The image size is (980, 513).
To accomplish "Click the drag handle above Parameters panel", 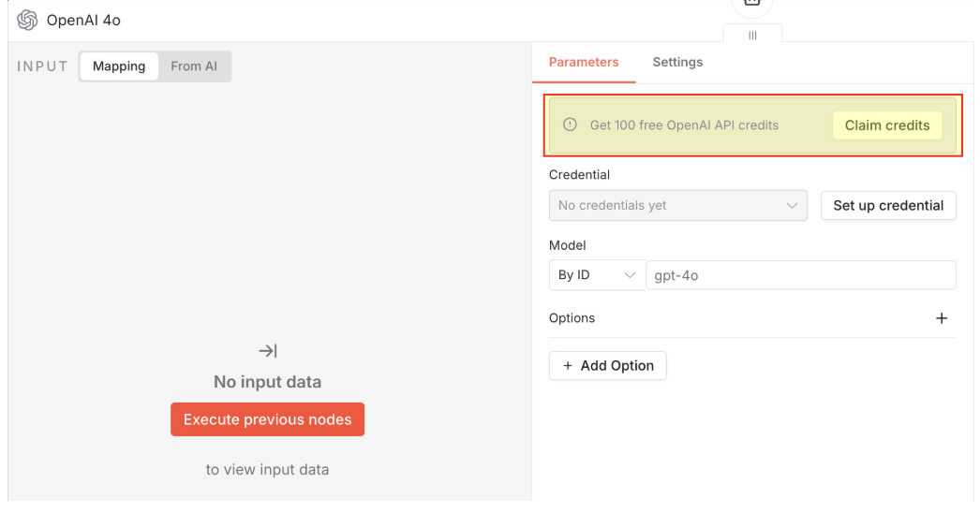I will click(x=752, y=36).
